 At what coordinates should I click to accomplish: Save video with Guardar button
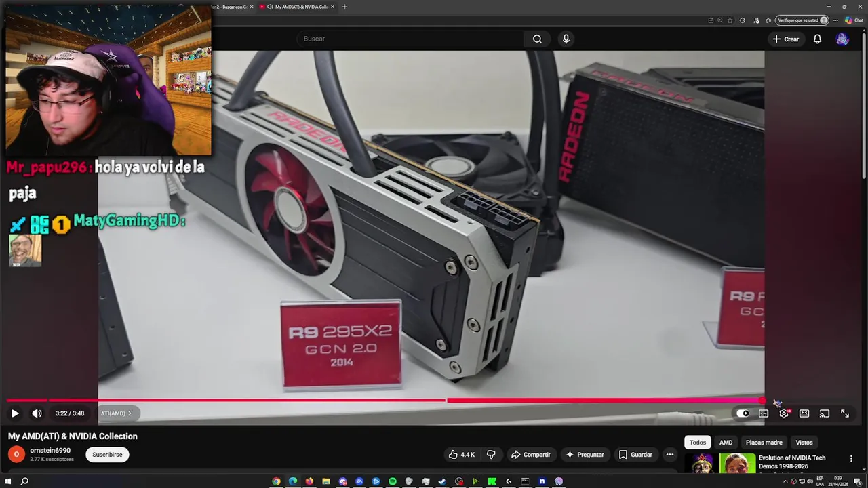pyautogui.click(x=635, y=455)
